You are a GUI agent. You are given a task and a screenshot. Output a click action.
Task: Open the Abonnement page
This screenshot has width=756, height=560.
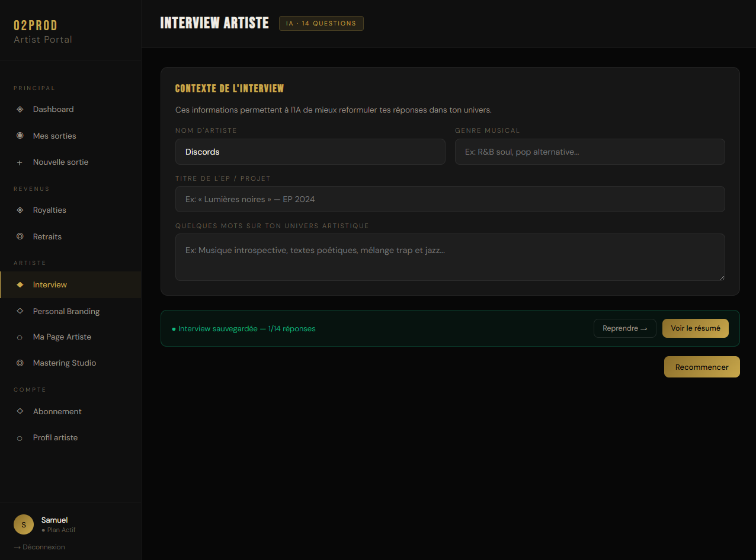pos(71,411)
